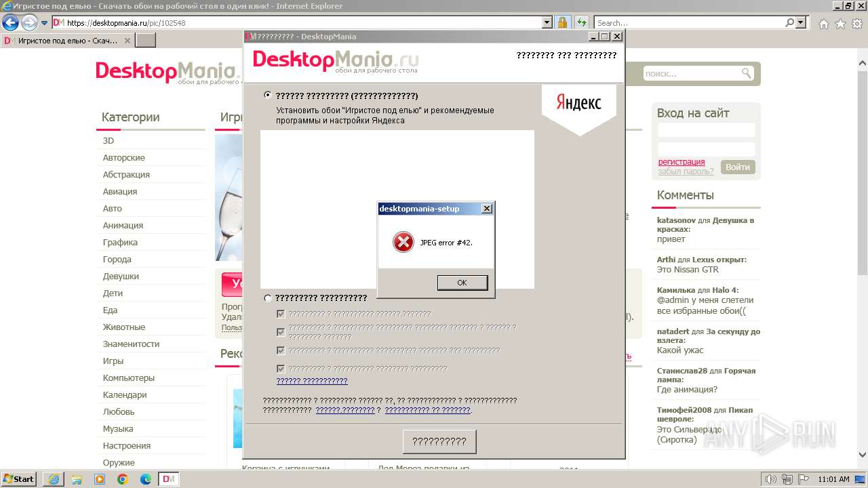Click the search magnifier icon in IE

coord(790,22)
